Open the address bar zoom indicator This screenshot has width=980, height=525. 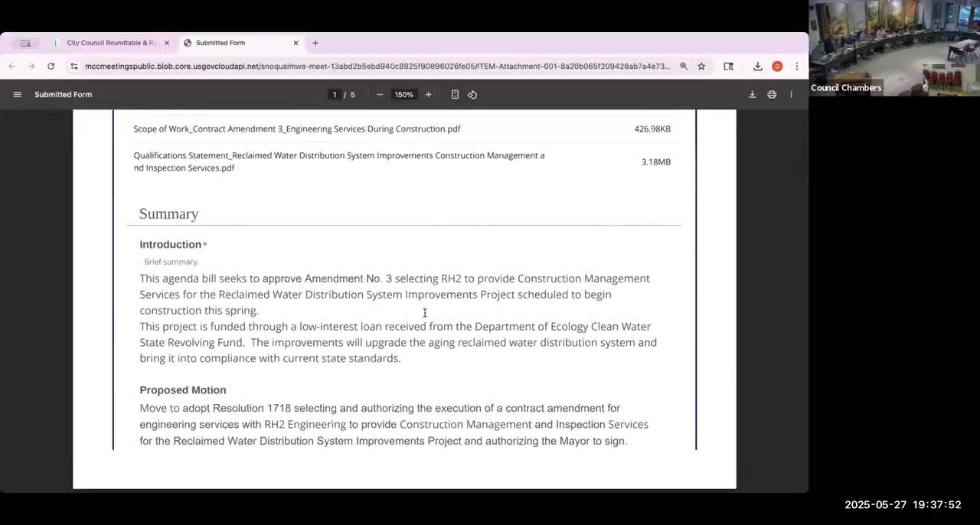click(x=684, y=67)
